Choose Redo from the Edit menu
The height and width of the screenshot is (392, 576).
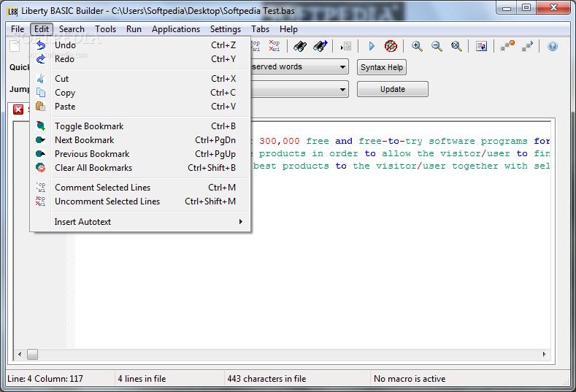(140, 59)
